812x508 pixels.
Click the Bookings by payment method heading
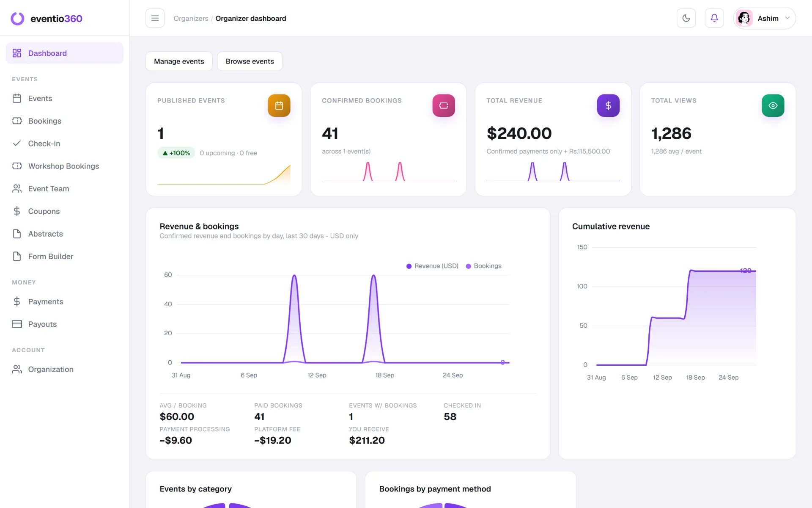coord(435,489)
